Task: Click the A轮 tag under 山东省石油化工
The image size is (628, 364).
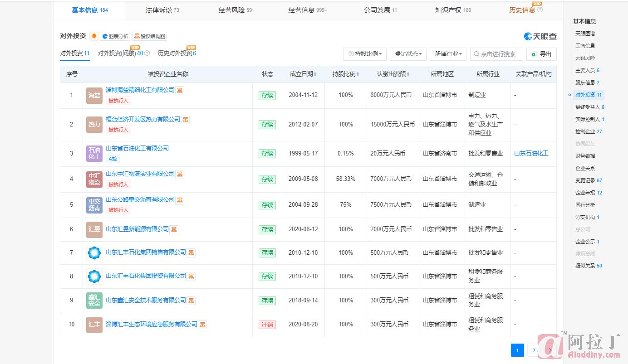Action: tap(113, 159)
